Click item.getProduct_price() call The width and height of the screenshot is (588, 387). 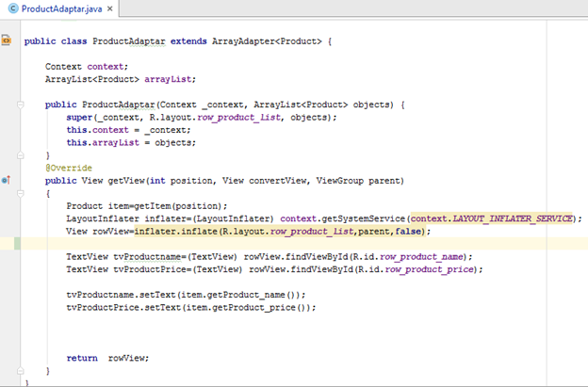(x=245, y=308)
